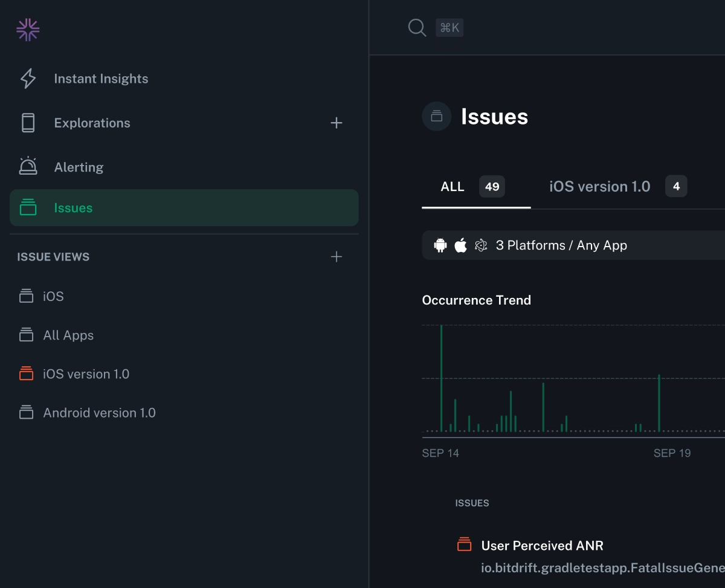The image size is (725, 588).
Task: Click the bitdrift logo in the top left
Action: (x=28, y=28)
